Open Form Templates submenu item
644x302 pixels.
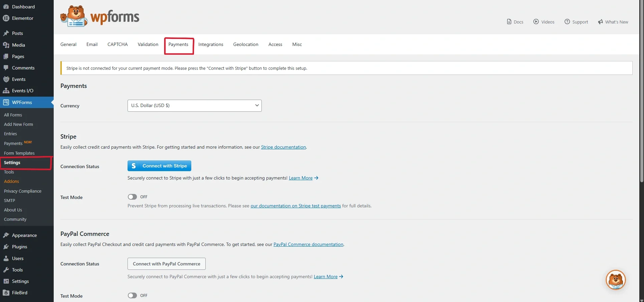[x=19, y=153]
